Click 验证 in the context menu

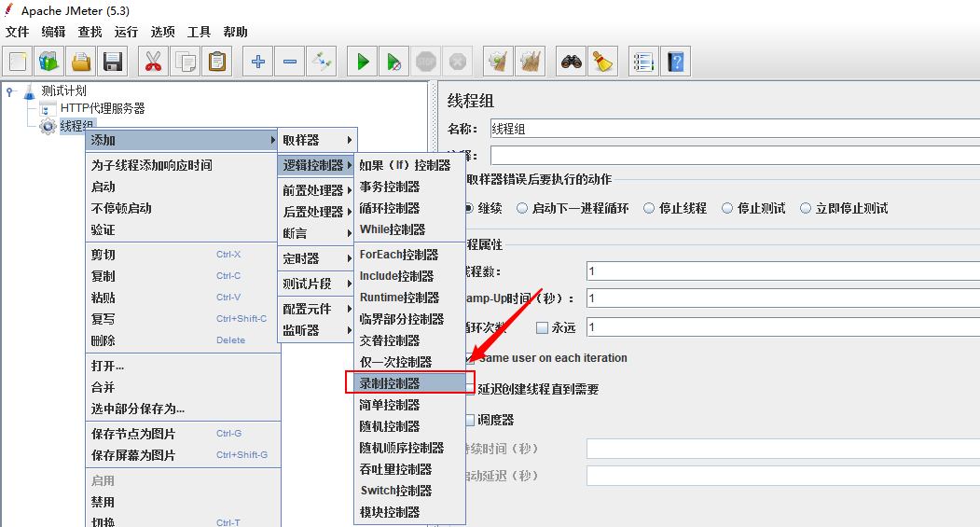click(181, 229)
